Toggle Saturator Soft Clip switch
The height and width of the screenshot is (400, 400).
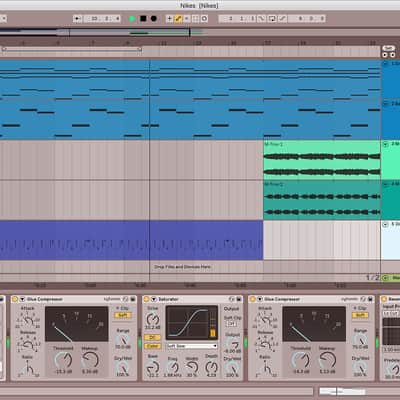pos(231,324)
